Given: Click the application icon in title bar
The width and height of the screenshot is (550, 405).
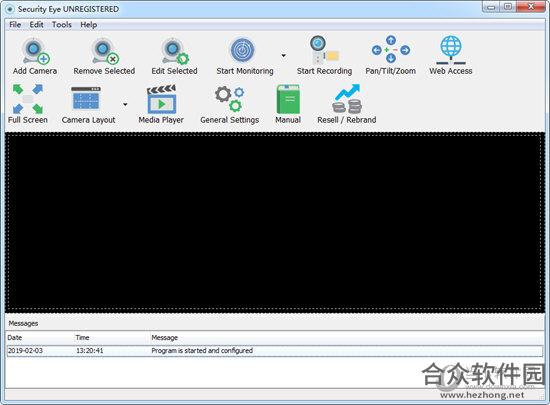Looking at the screenshot, I should [x=10, y=9].
